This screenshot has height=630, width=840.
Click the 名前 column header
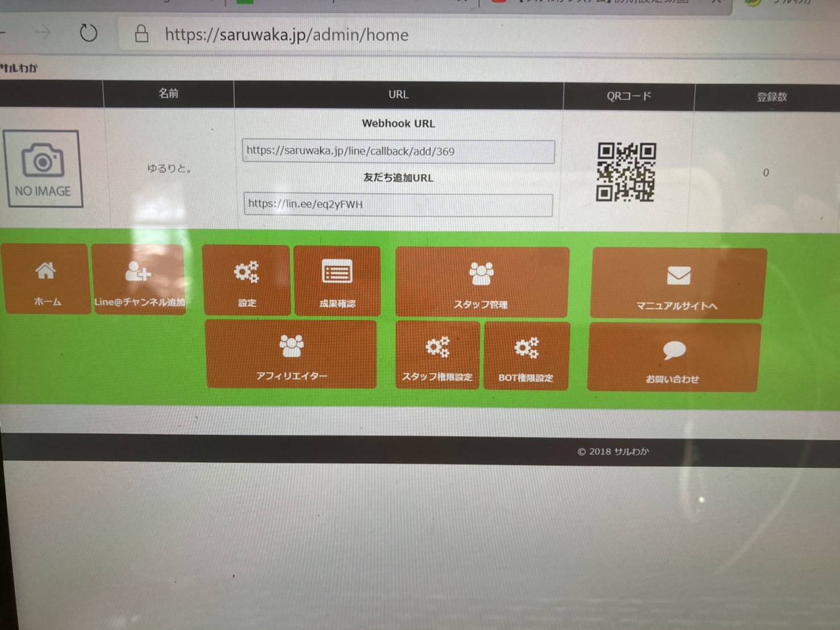[168, 93]
